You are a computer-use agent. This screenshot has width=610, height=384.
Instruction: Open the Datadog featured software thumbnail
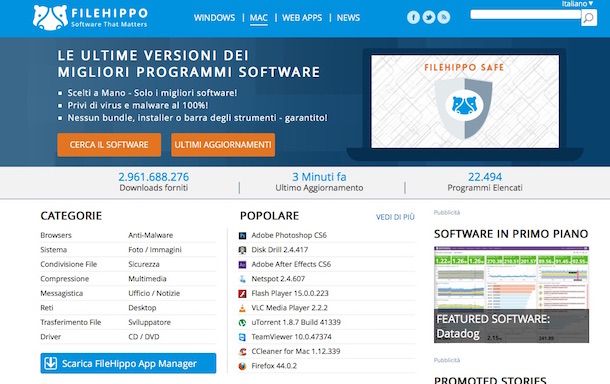pos(511,295)
